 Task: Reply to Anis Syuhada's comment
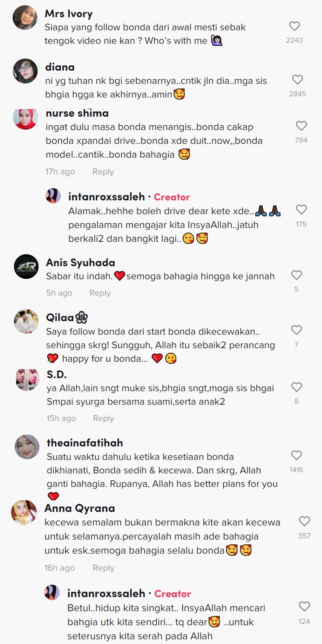(100, 293)
